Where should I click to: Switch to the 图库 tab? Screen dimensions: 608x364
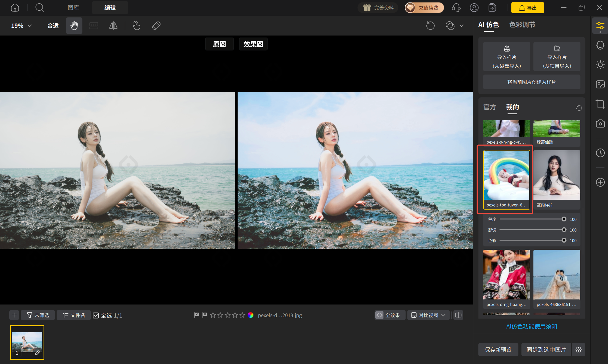tap(73, 8)
